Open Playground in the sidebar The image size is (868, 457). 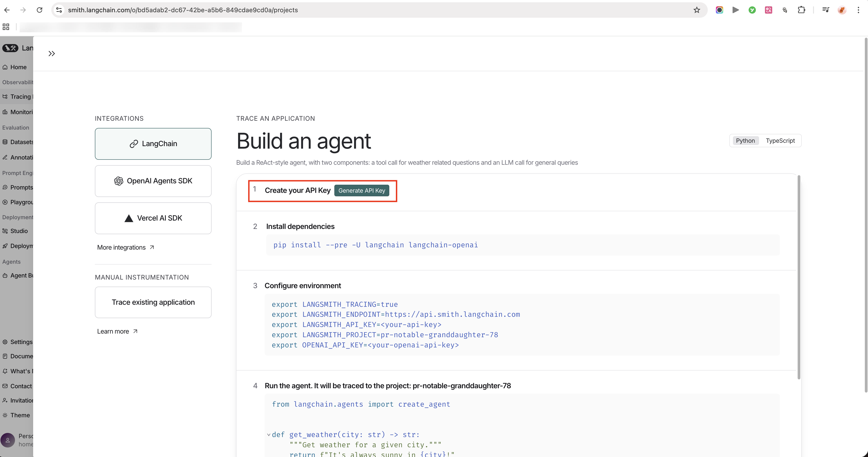click(17, 202)
